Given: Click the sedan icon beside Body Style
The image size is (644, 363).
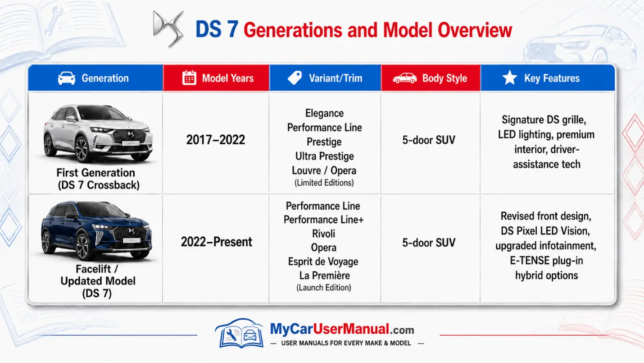Looking at the screenshot, I should click(405, 78).
